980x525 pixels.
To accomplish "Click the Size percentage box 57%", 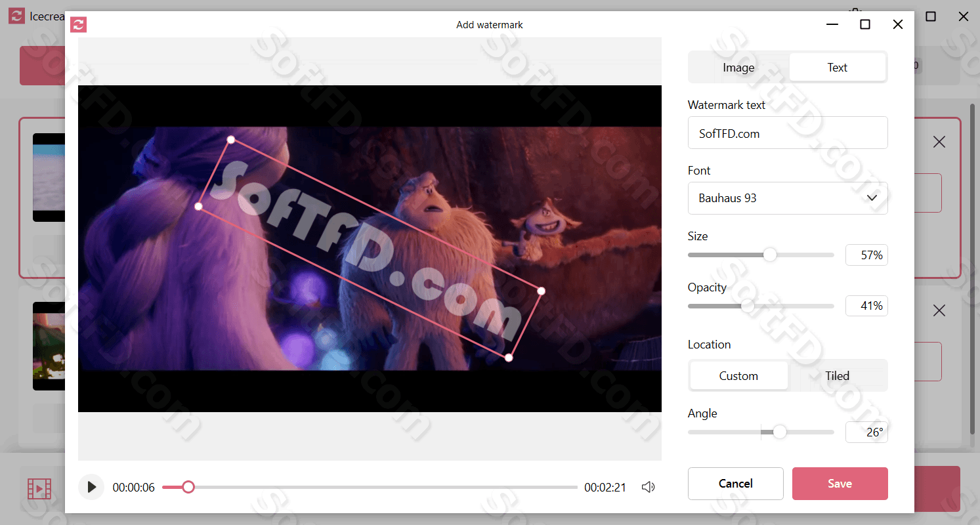I will click(x=866, y=255).
